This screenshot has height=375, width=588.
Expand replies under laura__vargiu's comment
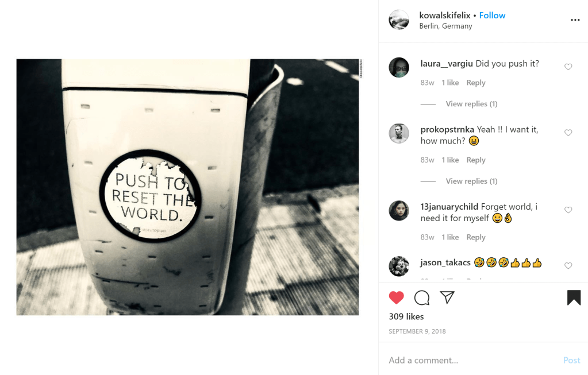(471, 104)
